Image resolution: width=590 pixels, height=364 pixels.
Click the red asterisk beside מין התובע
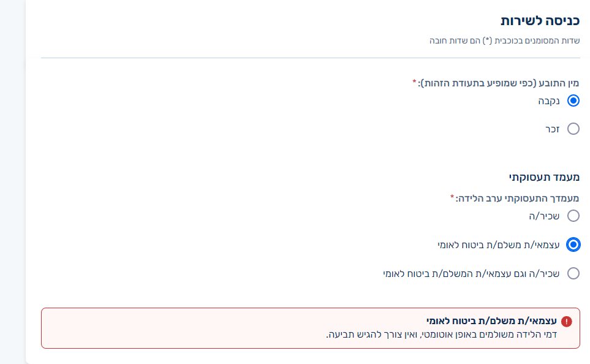coord(415,82)
